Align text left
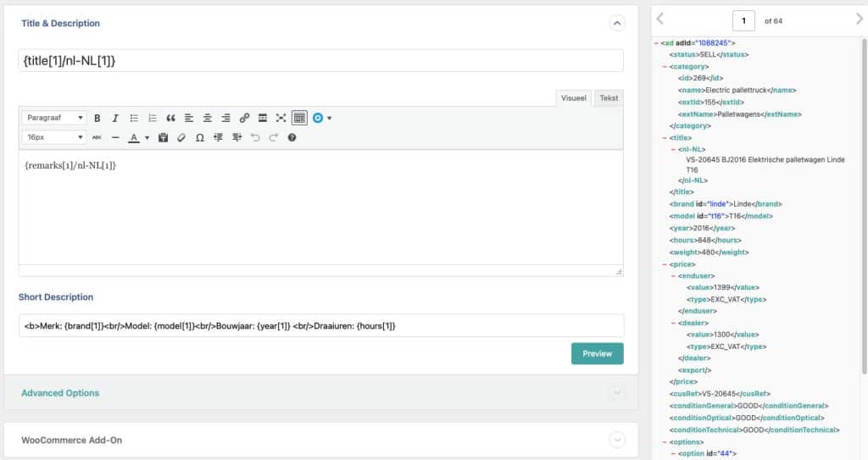Screen dimensions: 868x460 (189, 118)
